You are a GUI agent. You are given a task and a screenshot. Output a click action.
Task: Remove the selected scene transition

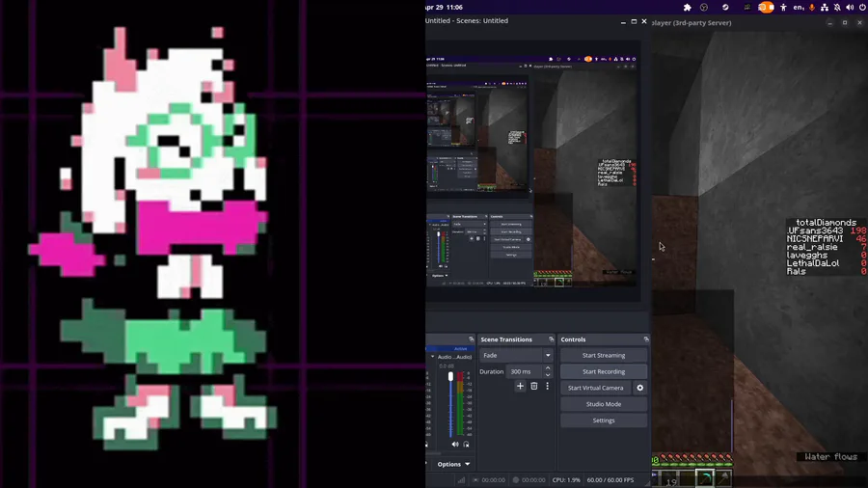click(533, 386)
